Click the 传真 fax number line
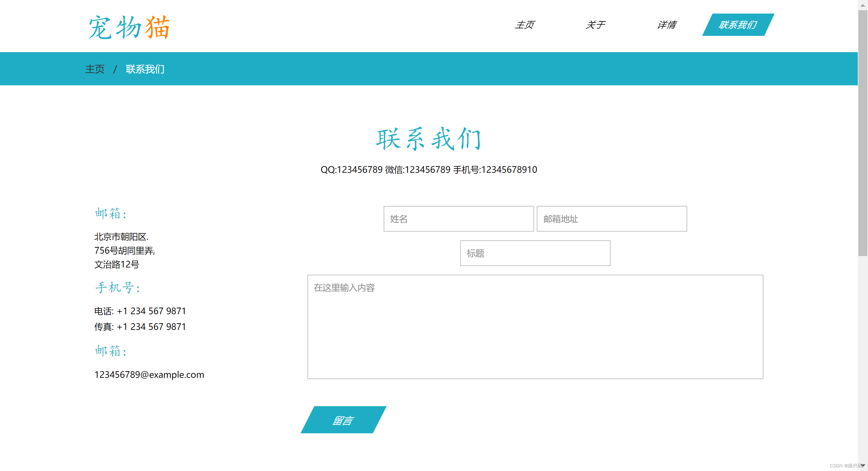Image resolution: width=868 pixels, height=471 pixels. point(140,327)
